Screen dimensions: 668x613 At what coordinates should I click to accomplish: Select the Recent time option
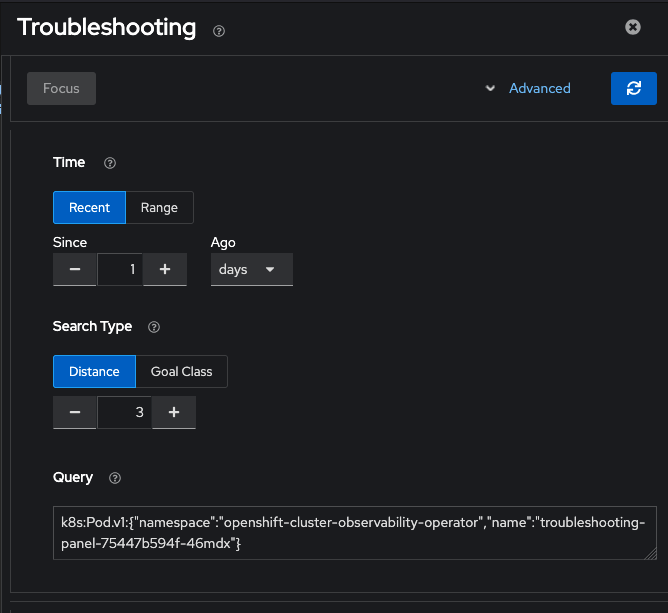pyautogui.click(x=89, y=208)
